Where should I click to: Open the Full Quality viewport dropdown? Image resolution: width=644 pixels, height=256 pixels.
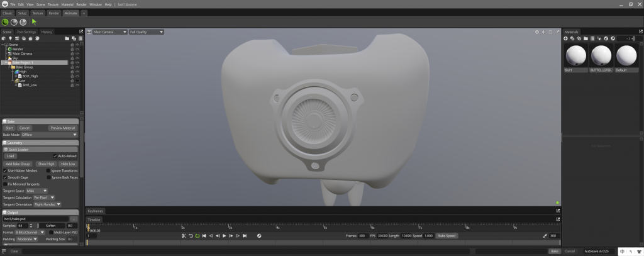coord(147,31)
